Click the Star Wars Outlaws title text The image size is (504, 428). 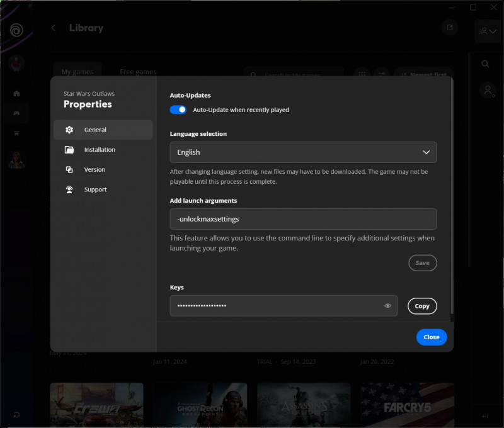(89, 94)
